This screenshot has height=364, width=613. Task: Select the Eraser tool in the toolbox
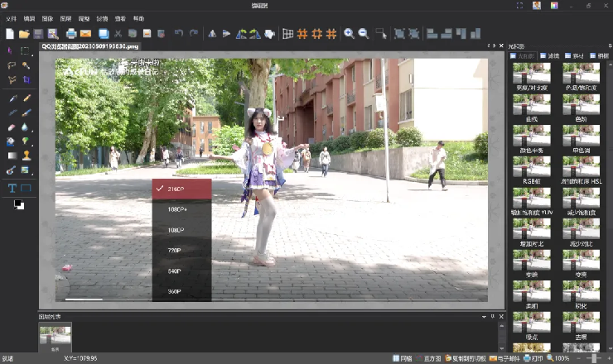[x=12, y=127]
